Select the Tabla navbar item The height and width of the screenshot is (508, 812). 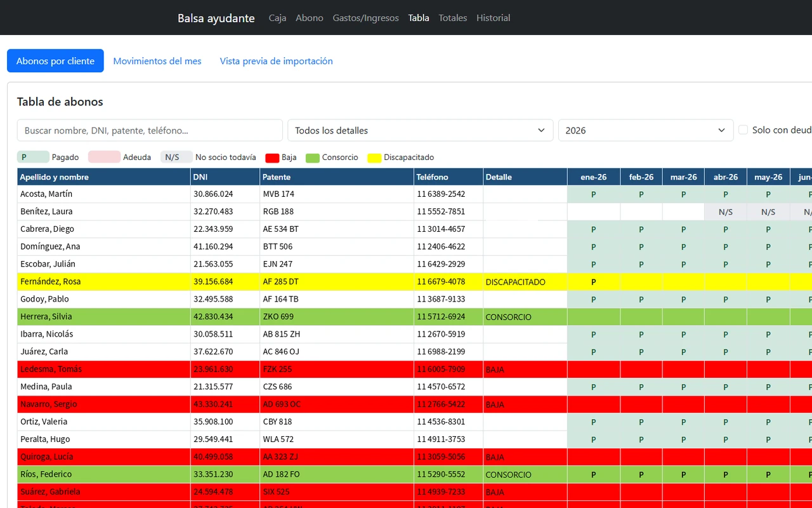[419, 18]
